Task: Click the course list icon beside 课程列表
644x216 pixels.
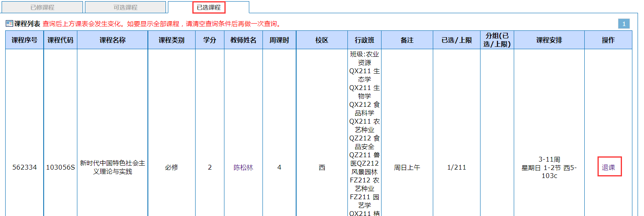Action: [x=9, y=24]
